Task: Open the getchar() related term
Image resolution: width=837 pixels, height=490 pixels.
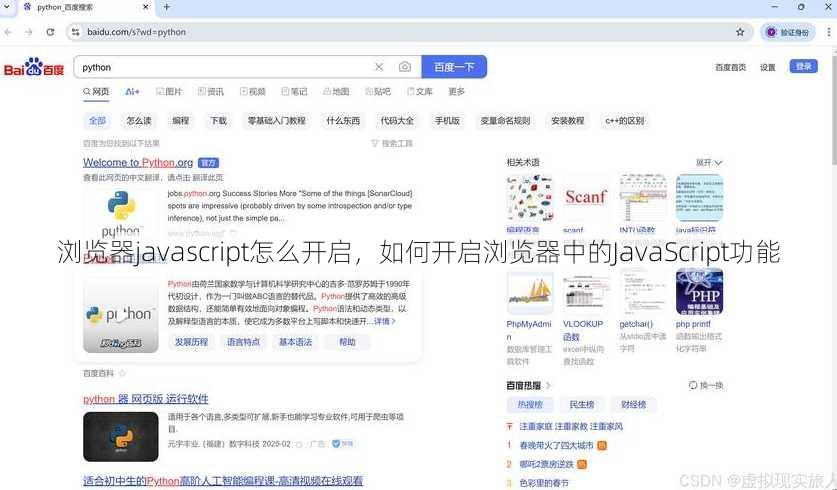Action: coord(636,324)
